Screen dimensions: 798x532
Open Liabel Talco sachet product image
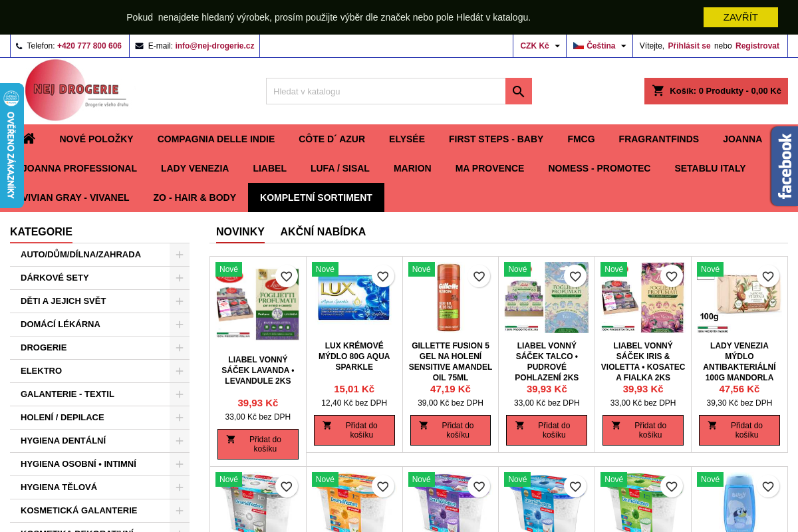547,297
